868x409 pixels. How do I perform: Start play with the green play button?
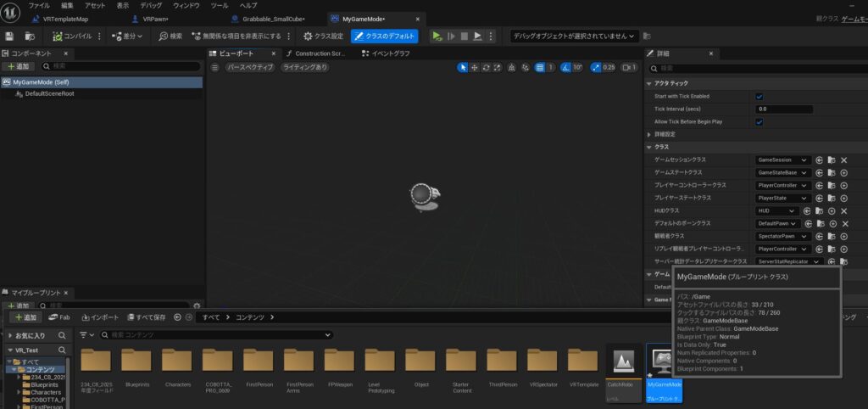(437, 36)
